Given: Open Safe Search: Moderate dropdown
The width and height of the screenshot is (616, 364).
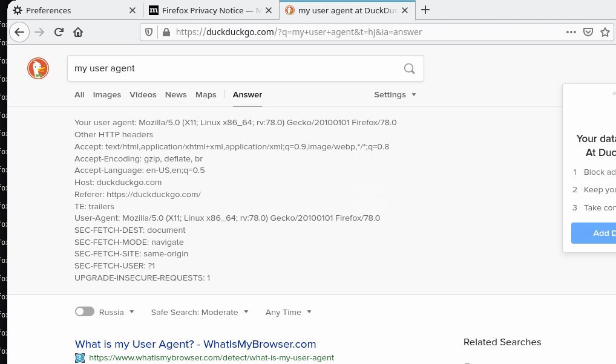Looking at the screenshot, I should pos(200,312).
